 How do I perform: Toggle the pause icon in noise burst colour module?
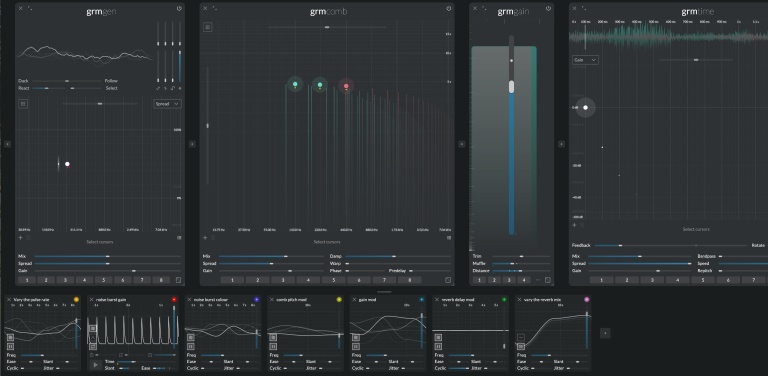click(191, 346)
